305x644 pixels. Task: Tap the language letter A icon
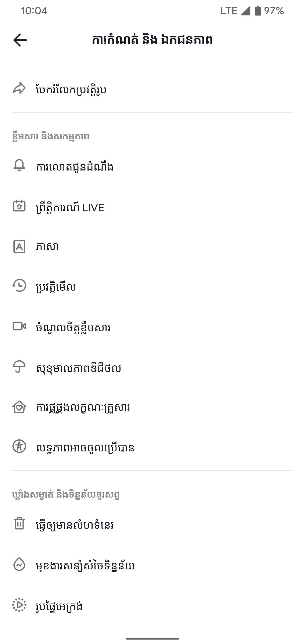pyautogui.click(x=19, y=247)
